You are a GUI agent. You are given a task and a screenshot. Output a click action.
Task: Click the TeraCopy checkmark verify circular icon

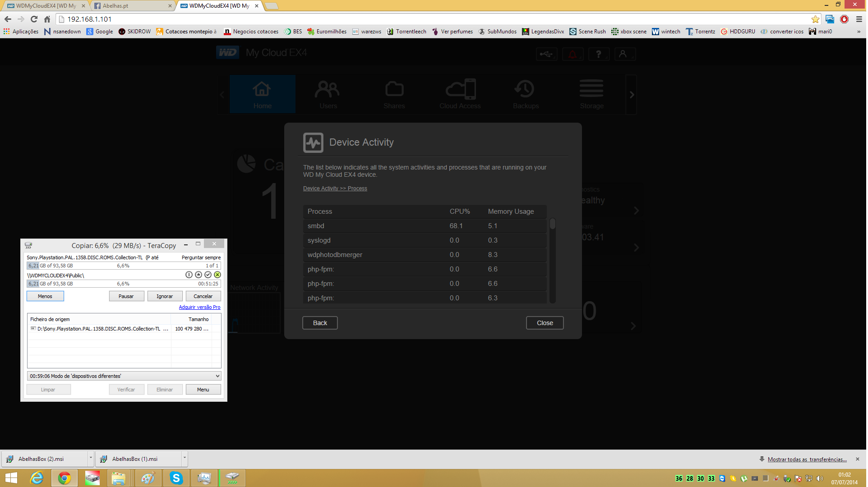(208, 275)
